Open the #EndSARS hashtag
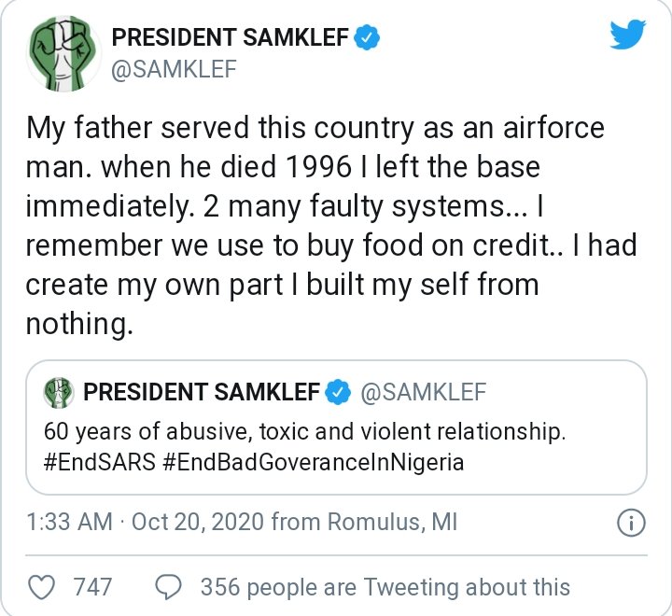The height and width of the screenshot is (616, 672). (90, 462)
